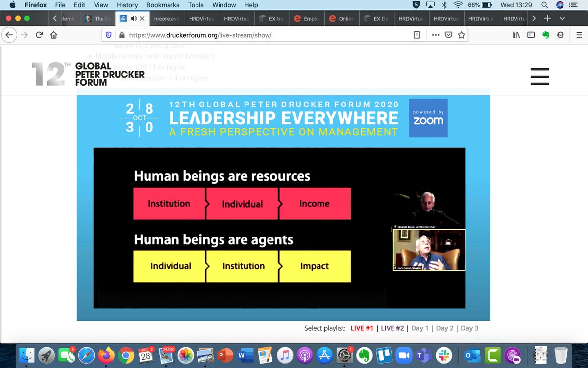
Task: Open Safari from the Dock
Action: pyautogui.click(x=87, y=355)
